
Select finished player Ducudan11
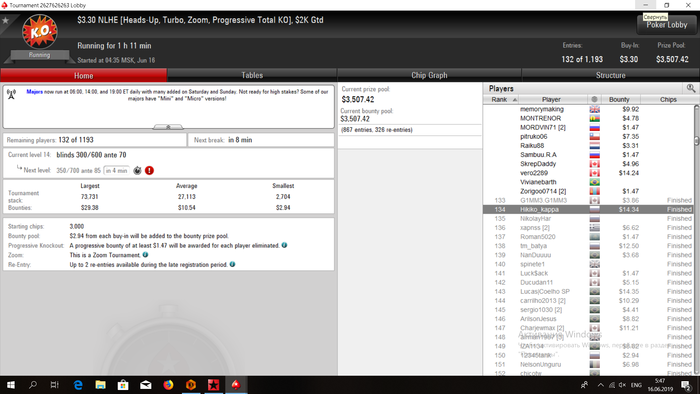coord(588,282)
